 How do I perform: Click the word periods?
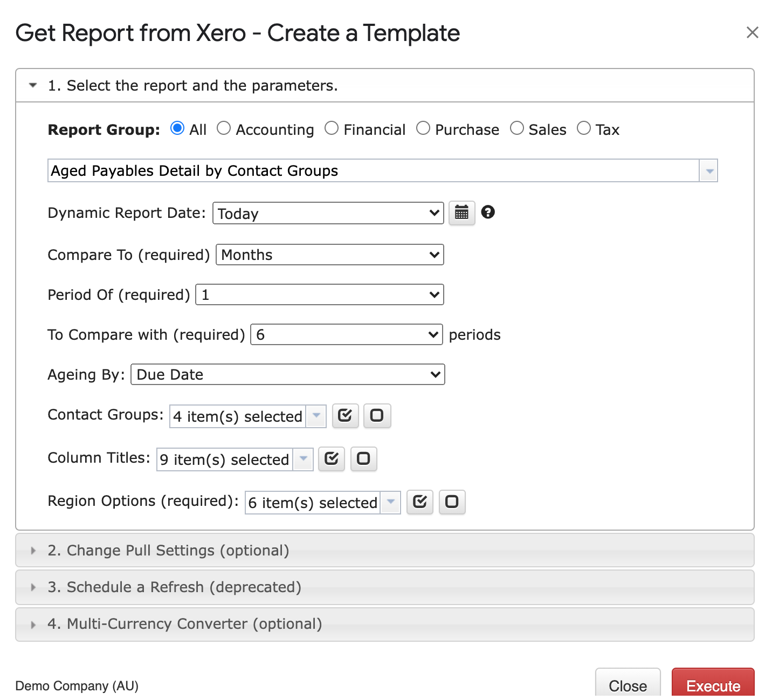475,335
